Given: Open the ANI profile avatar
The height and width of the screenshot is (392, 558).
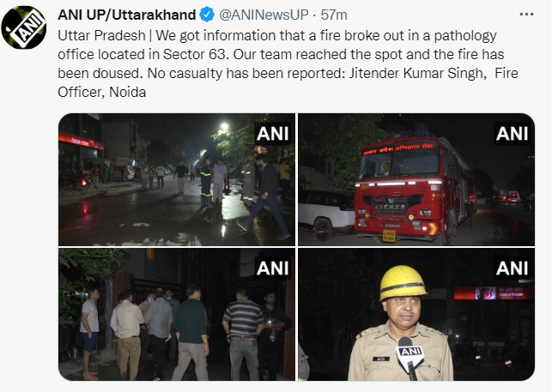Looking at the screenshot, I should click(x=23, y=27).
